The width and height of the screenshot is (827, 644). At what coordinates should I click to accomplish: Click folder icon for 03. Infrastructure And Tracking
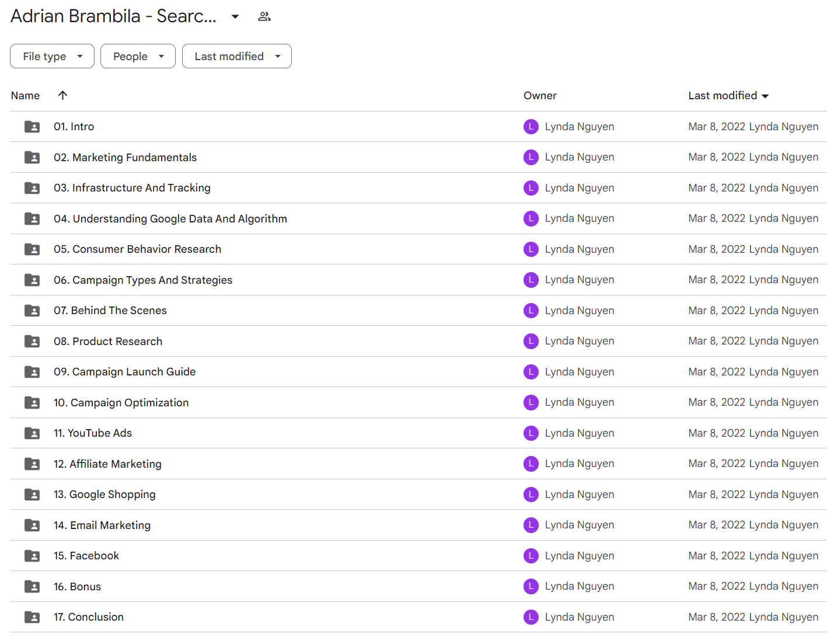tap(32, 188)
